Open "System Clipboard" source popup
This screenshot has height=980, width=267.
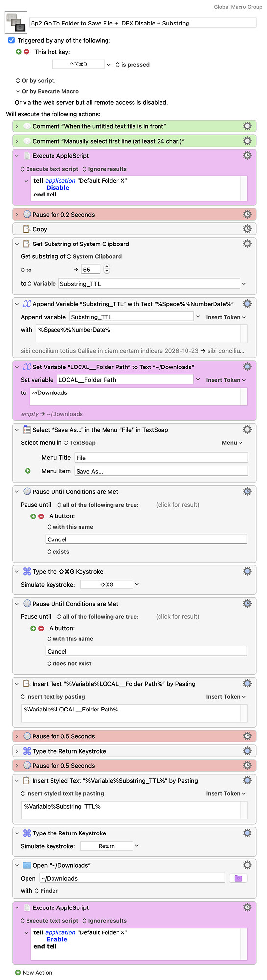pyautogui.click(x=94, y=257)
